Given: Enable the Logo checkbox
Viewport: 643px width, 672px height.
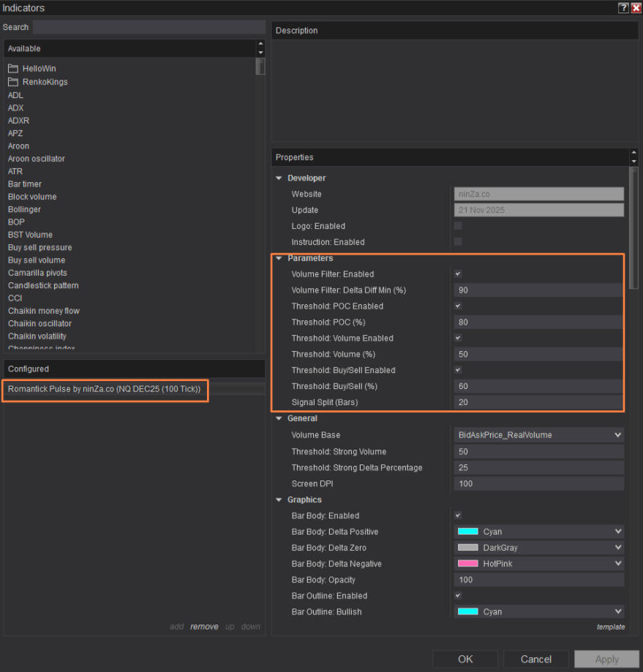Looking at the screenshot, I should [458, 226].
